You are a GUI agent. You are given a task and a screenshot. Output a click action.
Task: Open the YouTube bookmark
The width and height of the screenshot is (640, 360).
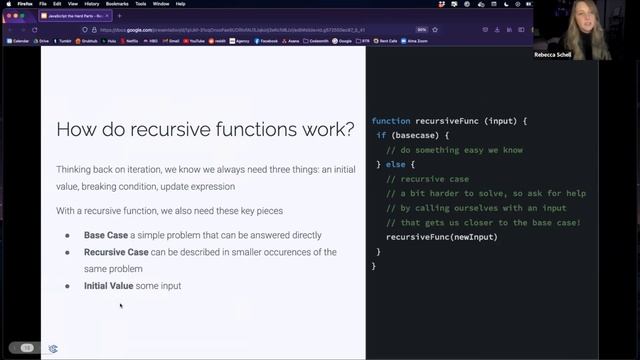194,41
